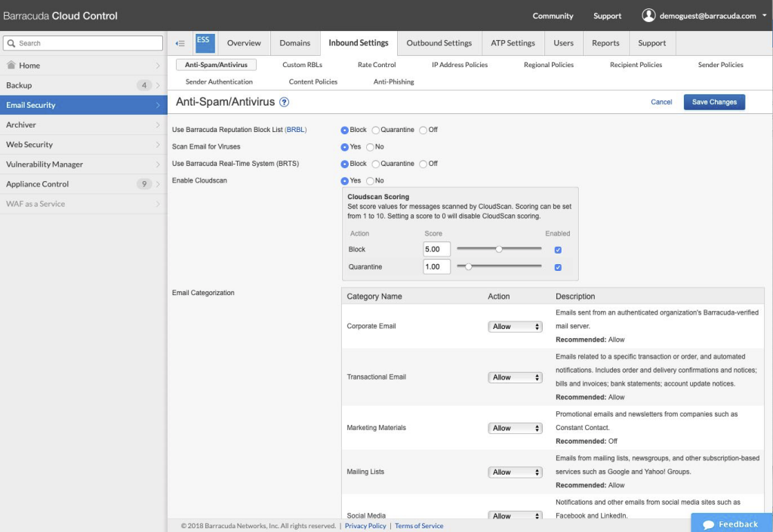Open the Terms of Service link
The image size is (773, 532).
pyautogui.click(x=419, y=526)
